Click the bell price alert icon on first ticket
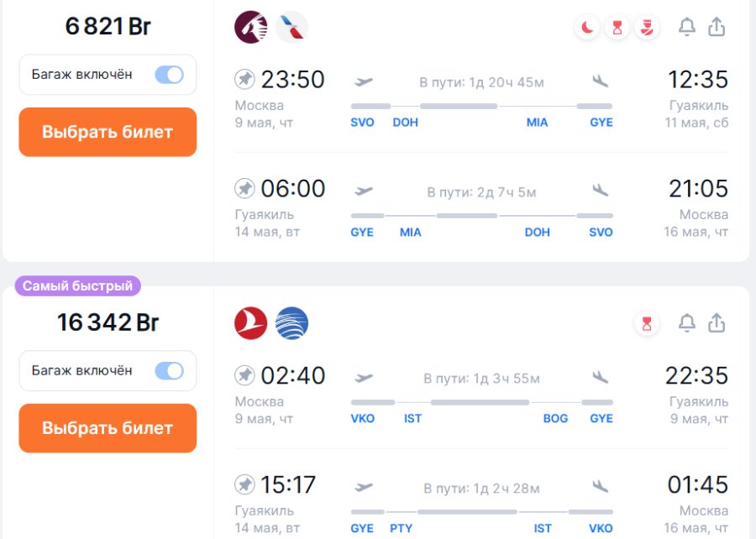 pos(687,27)
